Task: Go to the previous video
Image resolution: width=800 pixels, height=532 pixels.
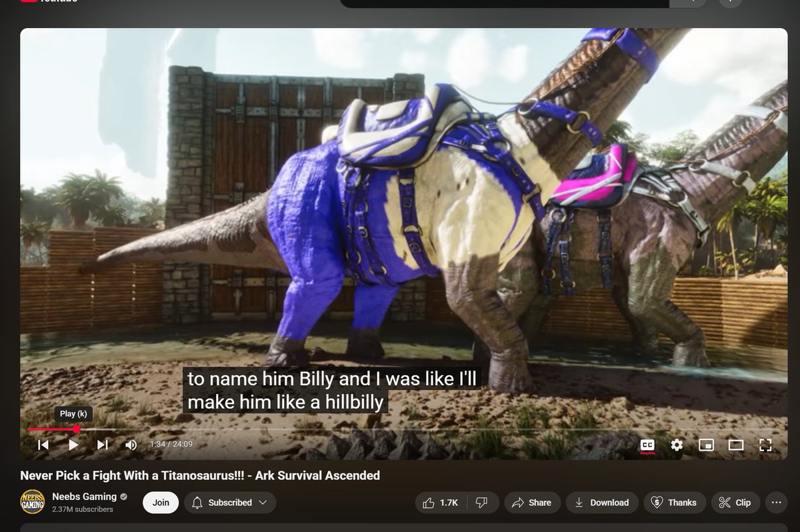Action: (x=43, y=445)
